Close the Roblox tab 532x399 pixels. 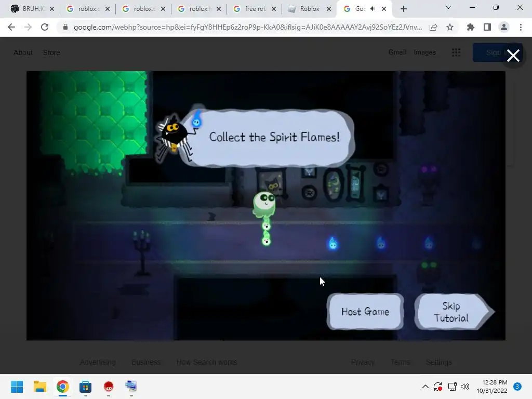329,9
